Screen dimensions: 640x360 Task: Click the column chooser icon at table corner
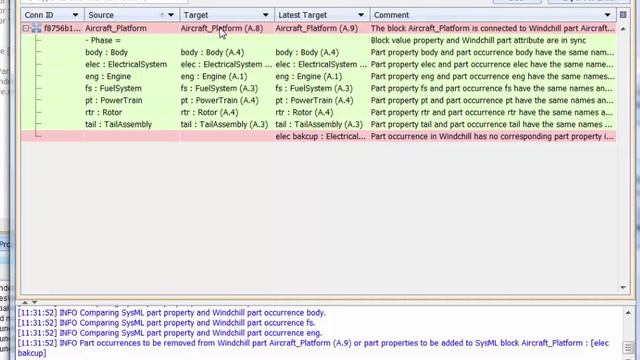(623, 15)
